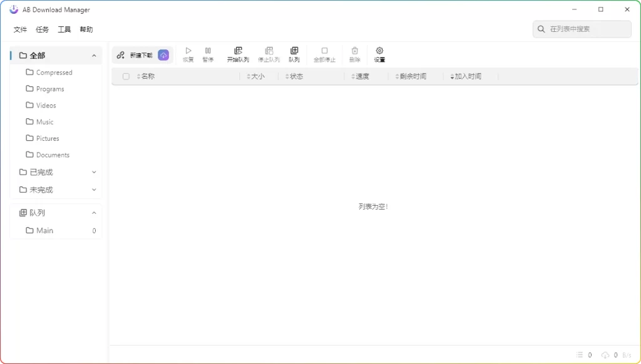The height and width of the screenshot is (364, 641).
Task: Toggle the select-all checkbox in list header
Action: (126, 76)
